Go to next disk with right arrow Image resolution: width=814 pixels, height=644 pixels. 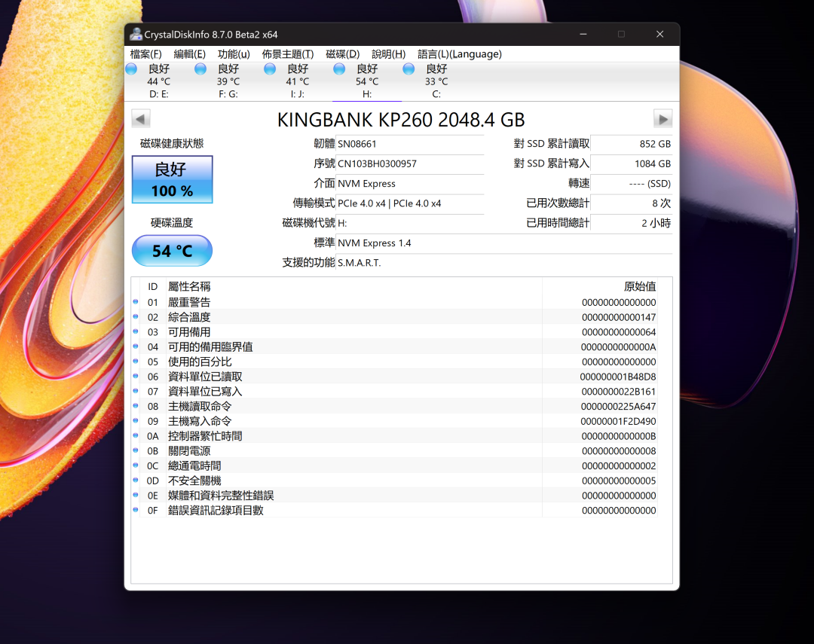point(663,119)
